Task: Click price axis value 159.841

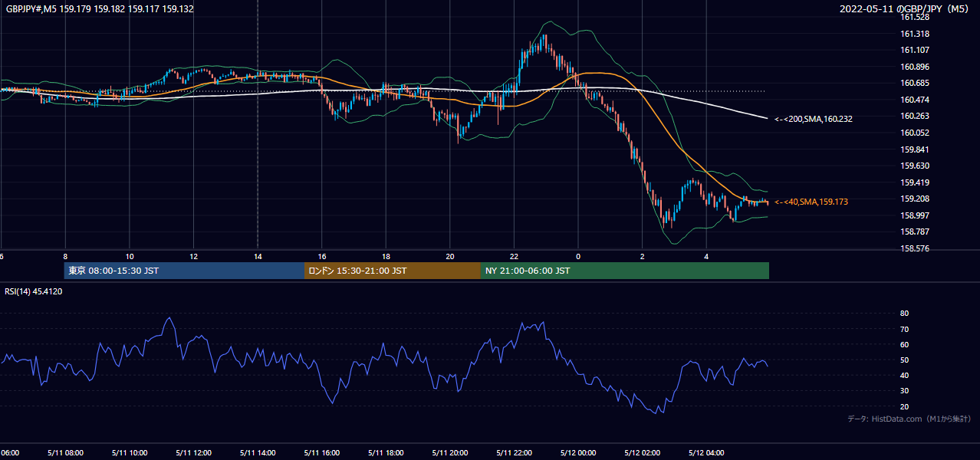Action: click(914, 149)
